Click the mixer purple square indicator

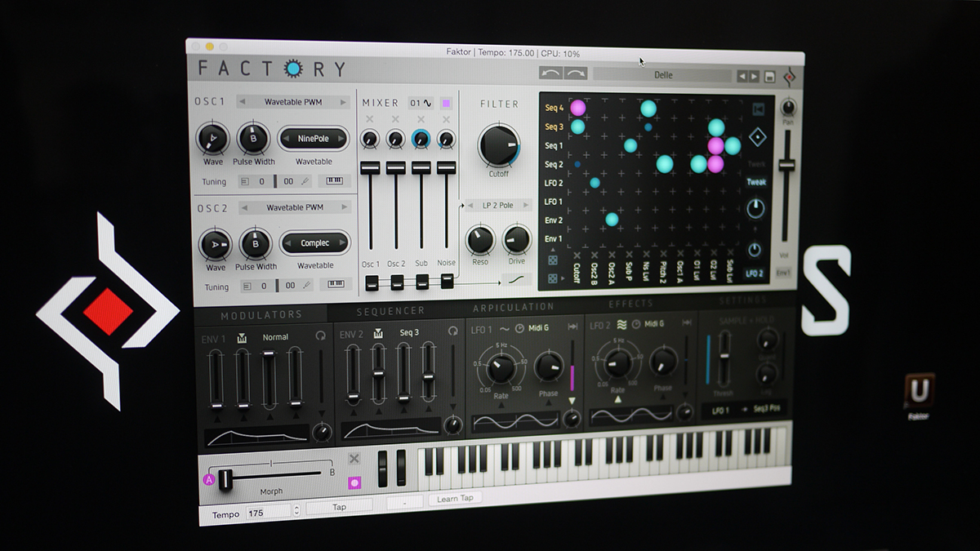click(446, 104)
